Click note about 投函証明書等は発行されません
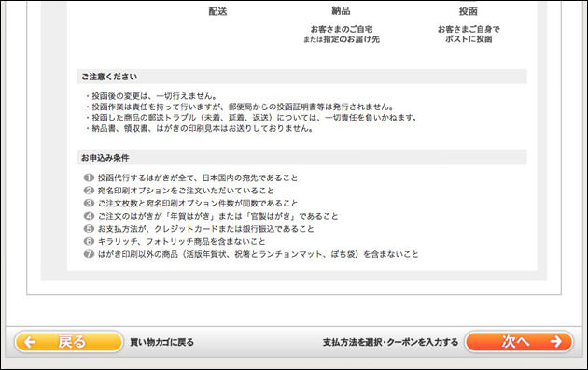Screen dimensions: 588x370 click(239, 107)
